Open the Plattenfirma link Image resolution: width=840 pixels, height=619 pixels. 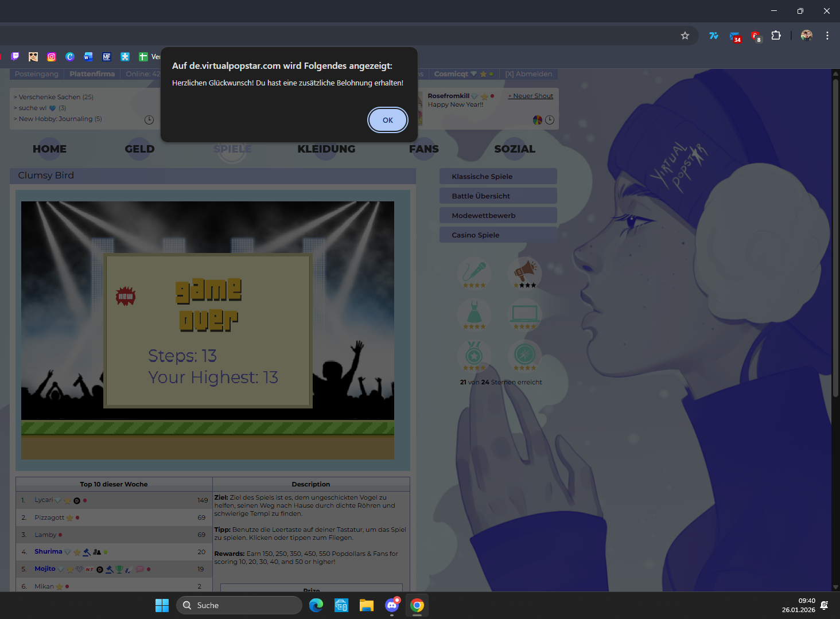[x=92, y=74]
